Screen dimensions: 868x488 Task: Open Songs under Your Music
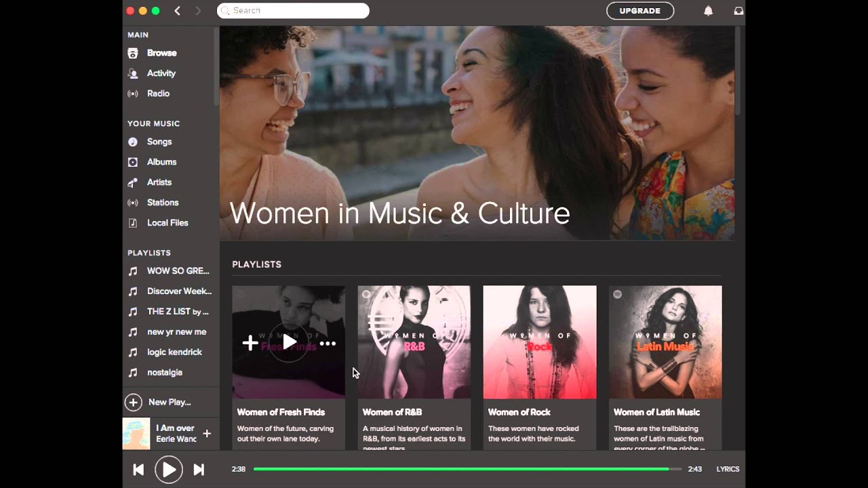click(x=159, y=142)
